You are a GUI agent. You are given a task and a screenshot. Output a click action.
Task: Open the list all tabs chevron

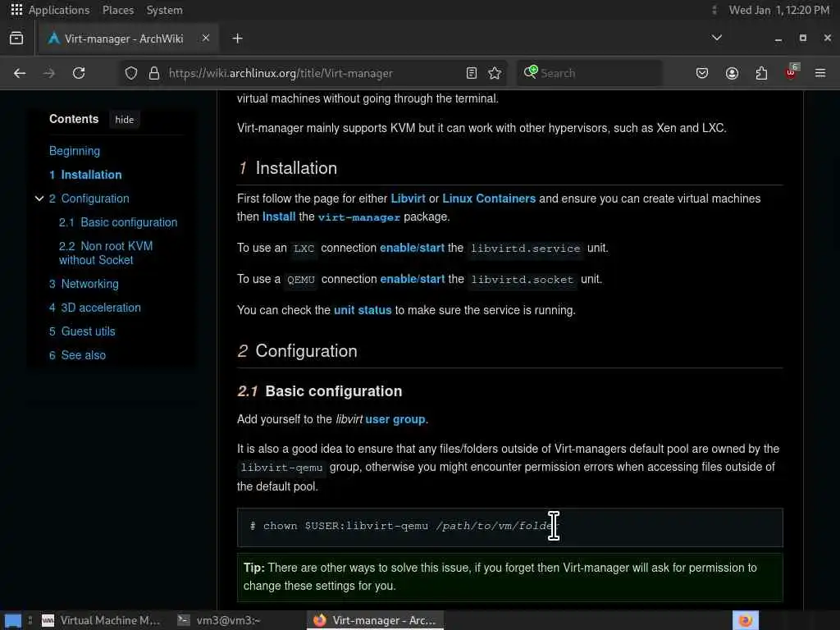[716, 38]
